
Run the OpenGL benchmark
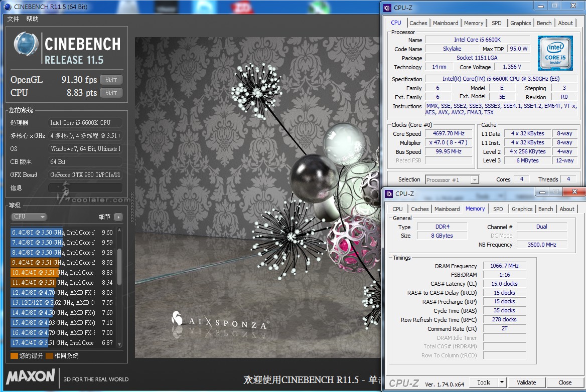tap(111, 80)
